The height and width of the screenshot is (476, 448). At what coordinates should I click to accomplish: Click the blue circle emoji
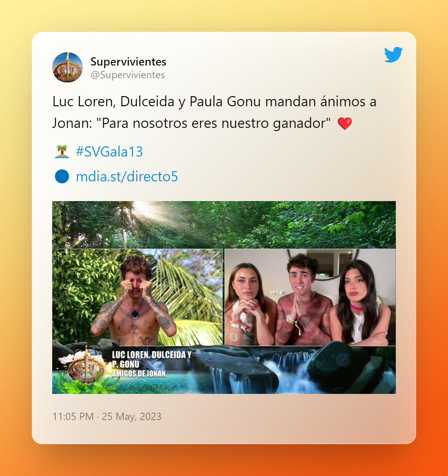pyautogui.click(x=62, y=176)
